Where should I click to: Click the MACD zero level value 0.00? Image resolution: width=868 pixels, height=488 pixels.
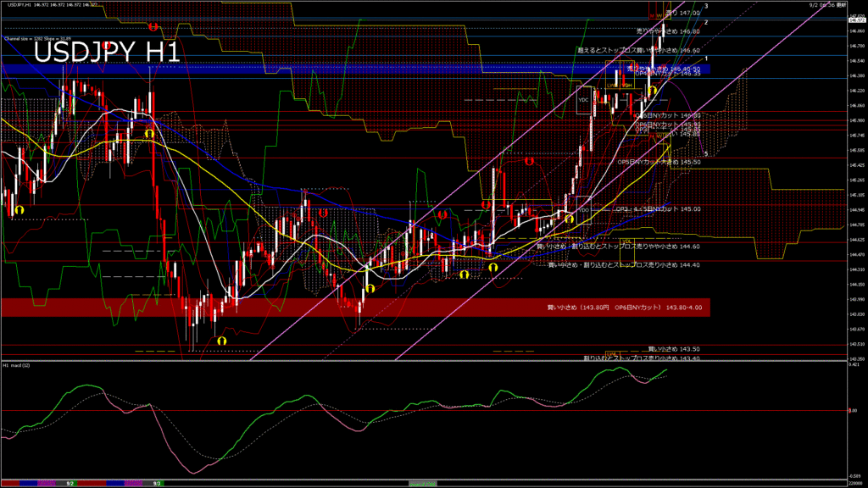point(853,411)
